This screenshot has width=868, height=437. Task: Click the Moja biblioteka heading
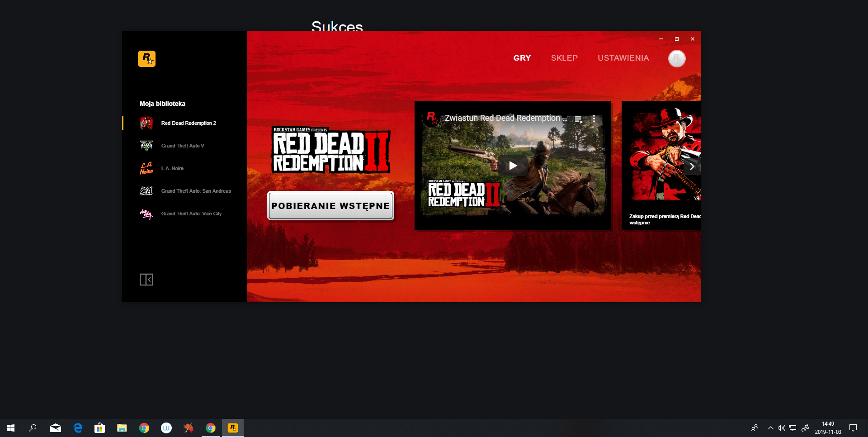(162, 104)
